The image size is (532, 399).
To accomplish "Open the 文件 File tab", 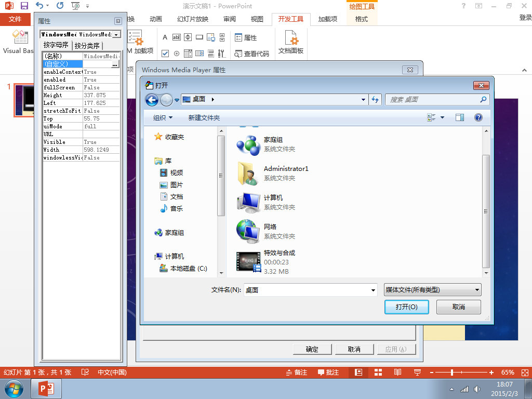I will pos(15,19).
